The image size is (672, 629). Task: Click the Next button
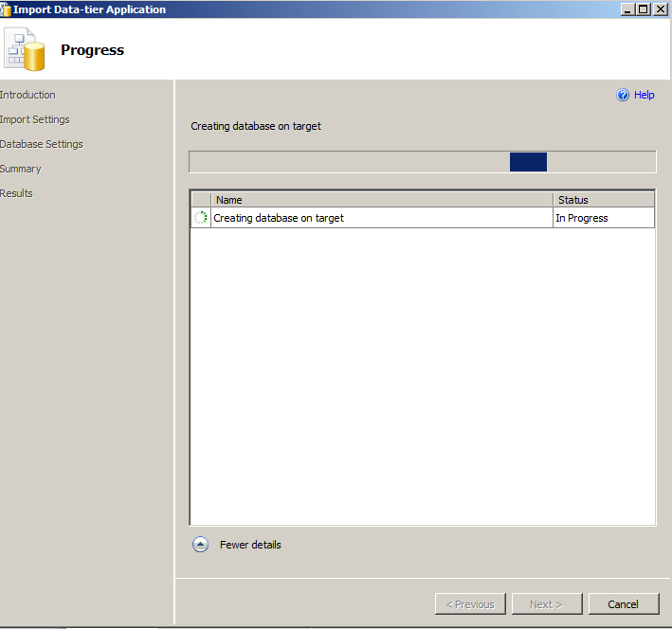pyautogui.click(x=546, y=604)
